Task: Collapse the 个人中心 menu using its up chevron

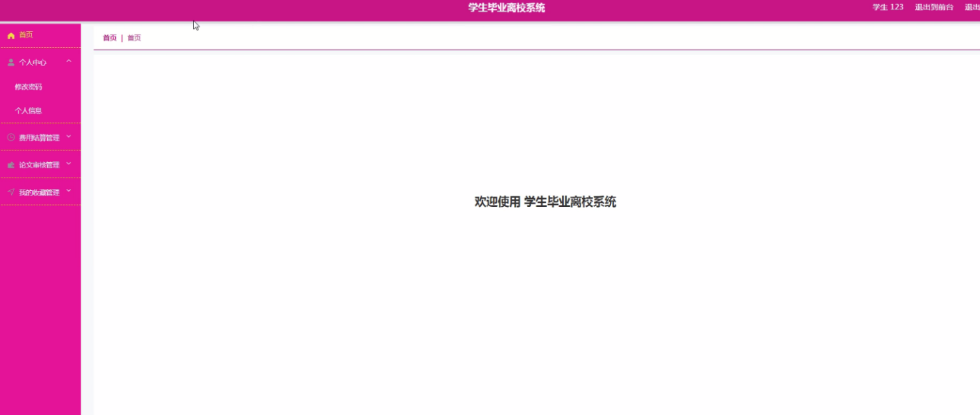Action: [69, 62]
